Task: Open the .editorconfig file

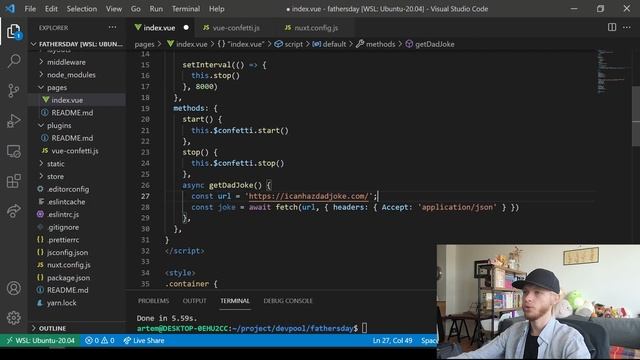Action: [77, 189]
